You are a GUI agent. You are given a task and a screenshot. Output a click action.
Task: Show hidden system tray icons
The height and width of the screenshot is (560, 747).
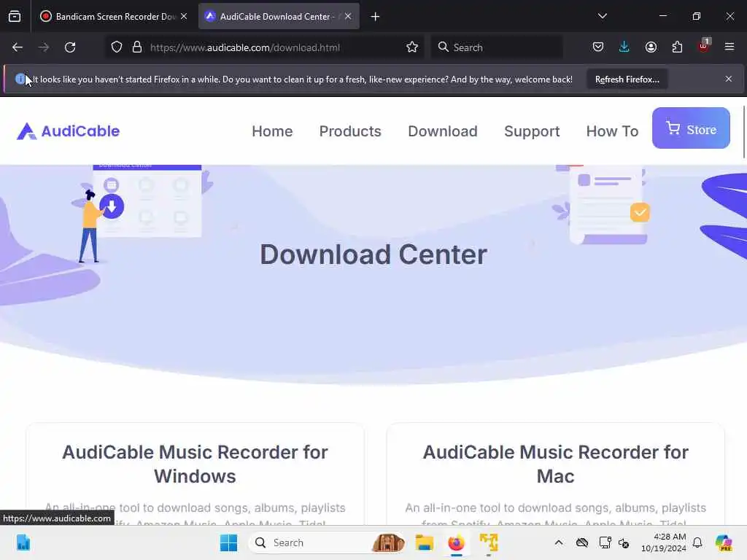[x=559, y=542]
